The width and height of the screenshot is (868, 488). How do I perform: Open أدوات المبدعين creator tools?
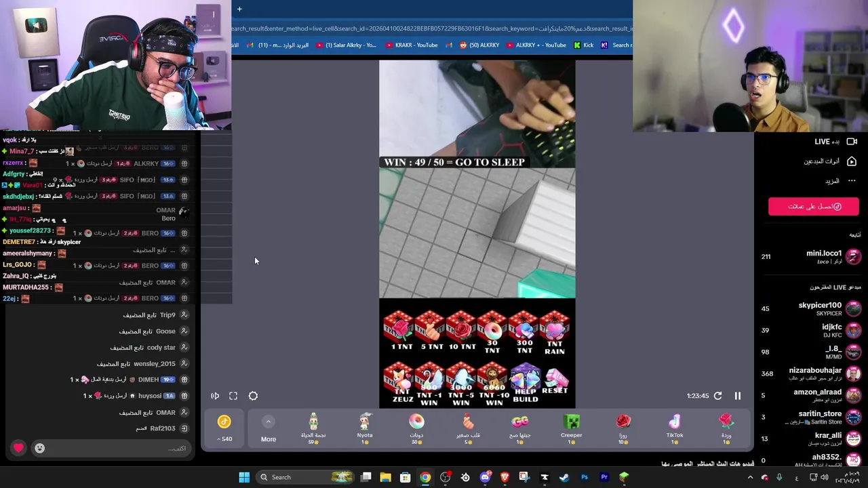(x=830, y=161)
